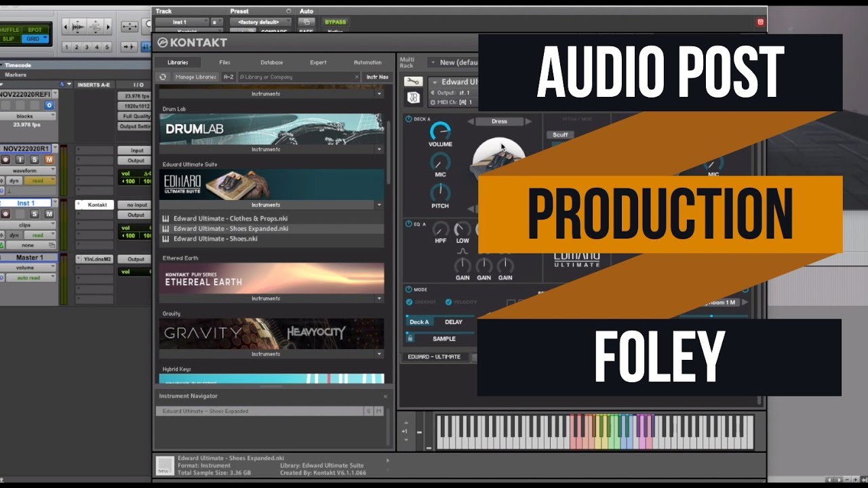Toggle plugin BYPASS button
The height and width of the screenshot is (488, 868).
click(x=335, y=22)
